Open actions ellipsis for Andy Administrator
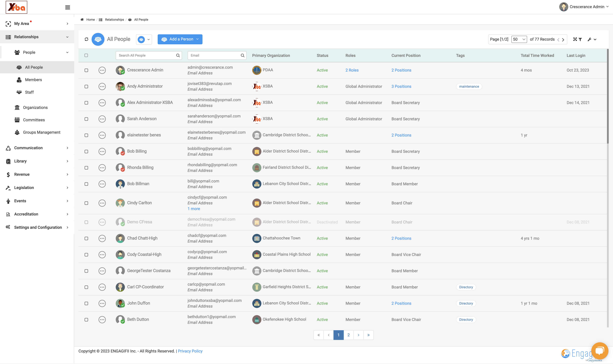This screenshot has height=364, width=613. [x=102, y=87]
